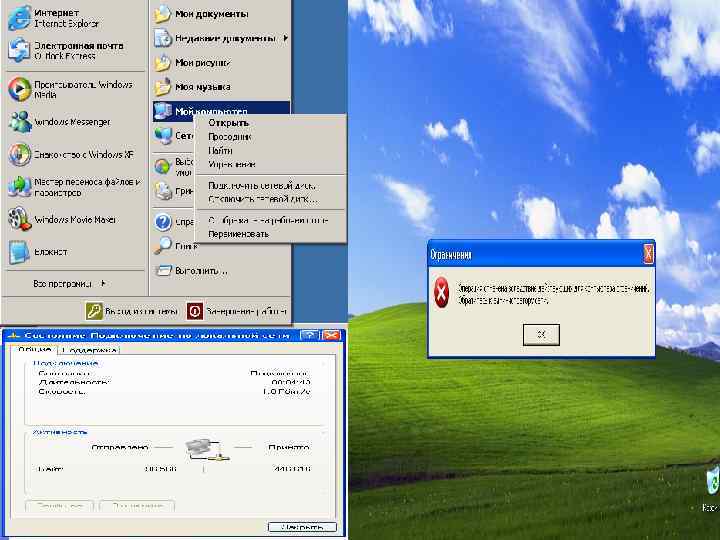Click the Отправлено heading
Screen dimensions: 720x540
120,447
